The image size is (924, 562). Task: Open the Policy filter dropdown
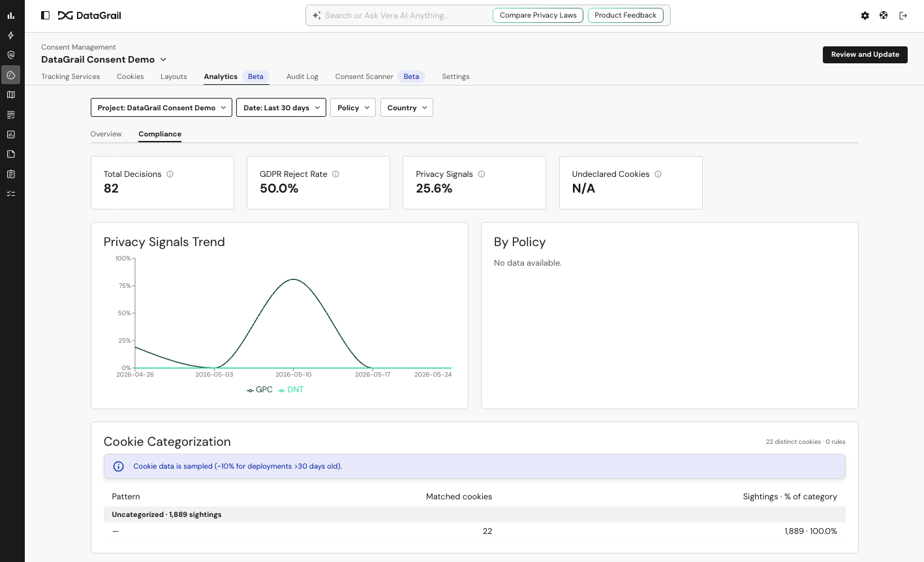click(x=353, y=108)
